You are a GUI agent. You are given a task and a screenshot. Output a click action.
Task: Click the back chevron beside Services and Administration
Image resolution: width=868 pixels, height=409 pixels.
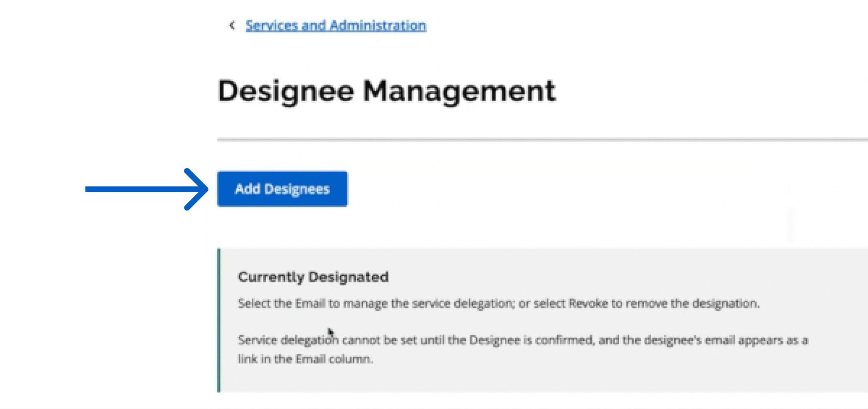click(x=232, y=25)
